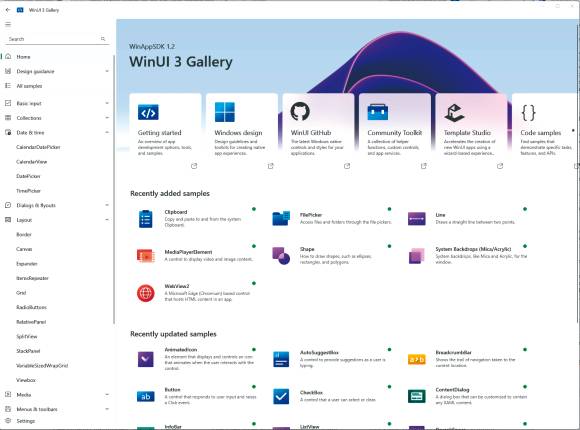
Task: Open Expander sample in sidebar
Action: point(27,263)
